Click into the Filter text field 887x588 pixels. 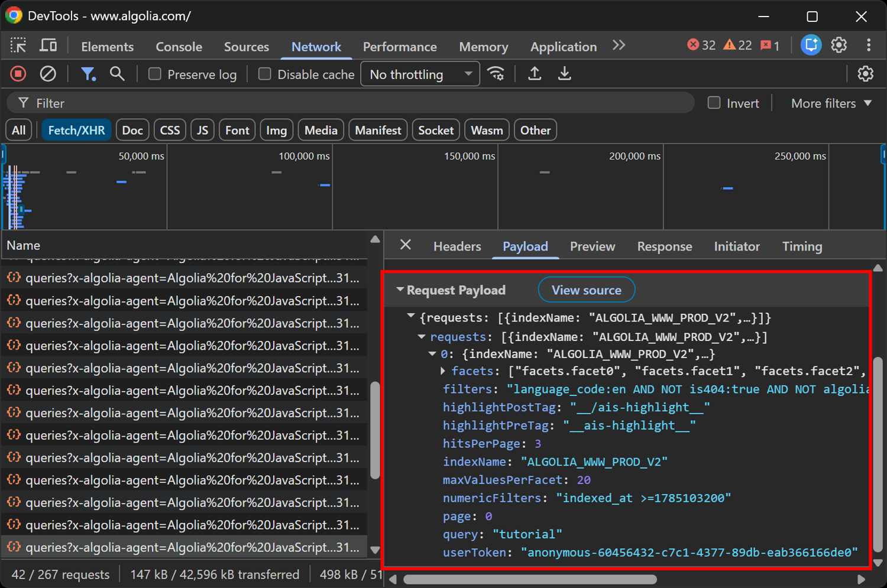[350, 103]
